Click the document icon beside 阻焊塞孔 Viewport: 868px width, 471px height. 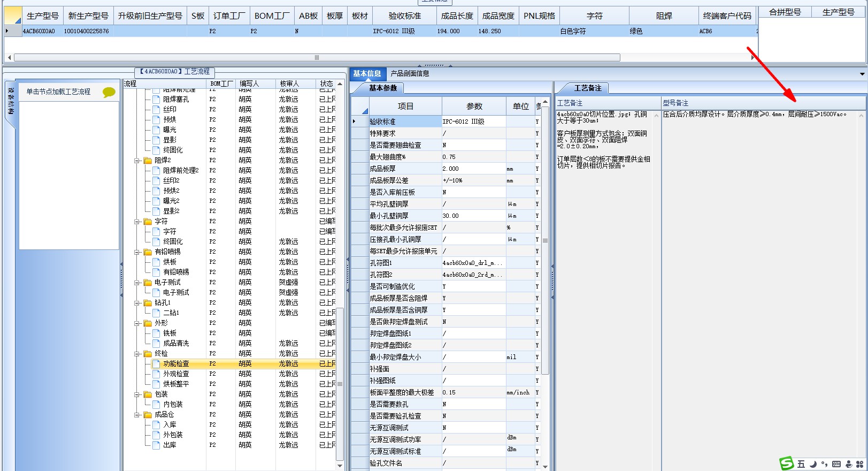[x=156, y=99]
